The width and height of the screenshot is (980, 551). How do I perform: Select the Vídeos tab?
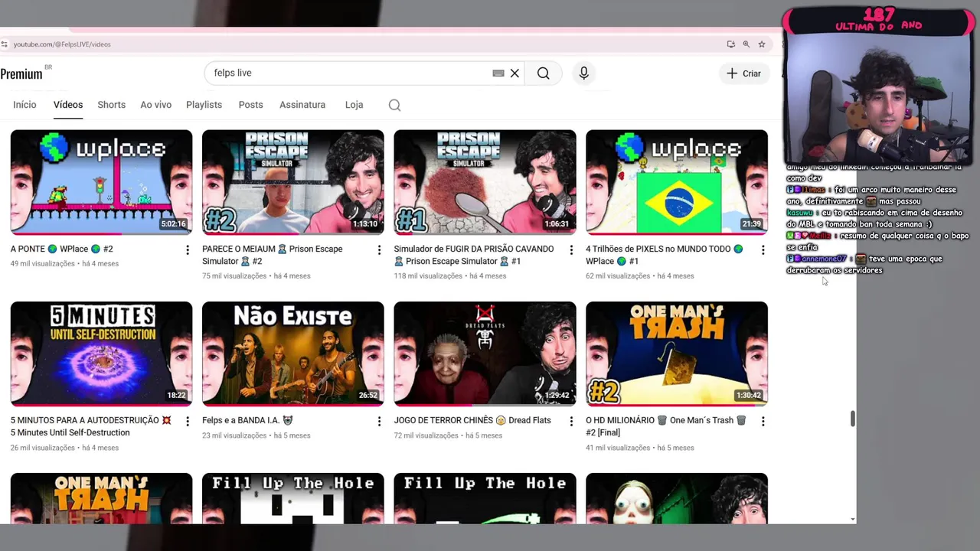68,105
